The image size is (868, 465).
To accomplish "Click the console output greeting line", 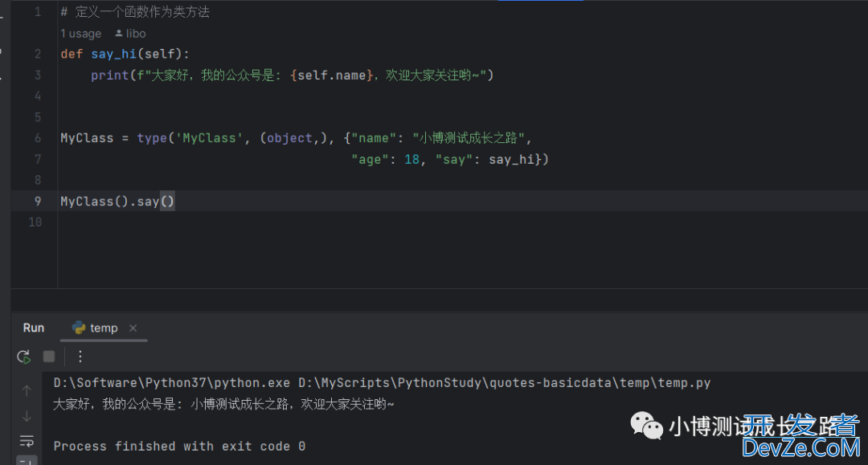I will 223,404.
